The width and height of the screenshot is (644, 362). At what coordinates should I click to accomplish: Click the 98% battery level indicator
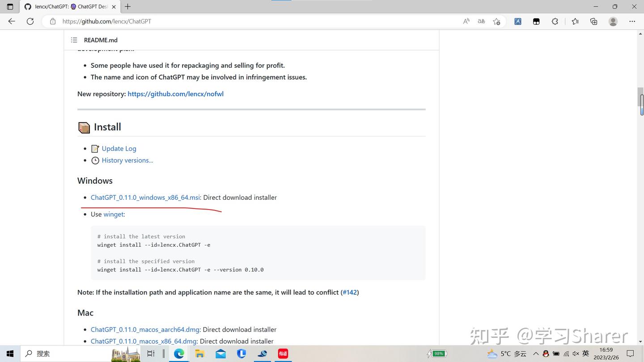[437, 353]
